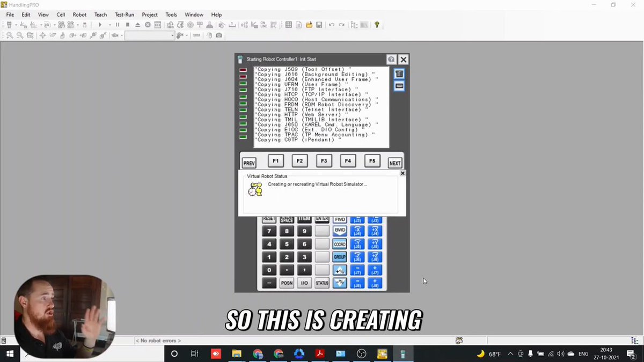Click the Undo arrow toolbar icon
This screenshot has width=644, height=362.
tap(331, 25)
